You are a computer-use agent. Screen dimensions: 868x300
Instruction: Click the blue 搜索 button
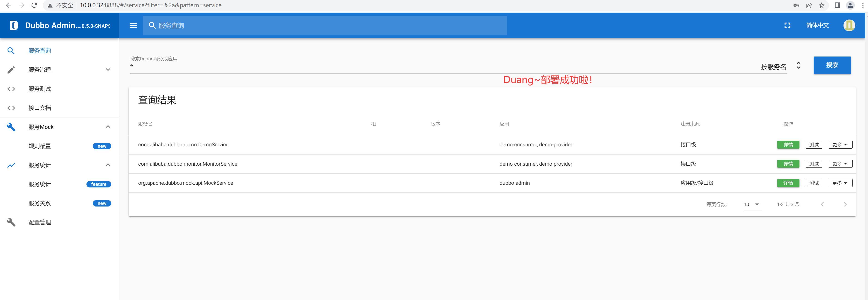(x=832, y=65)
